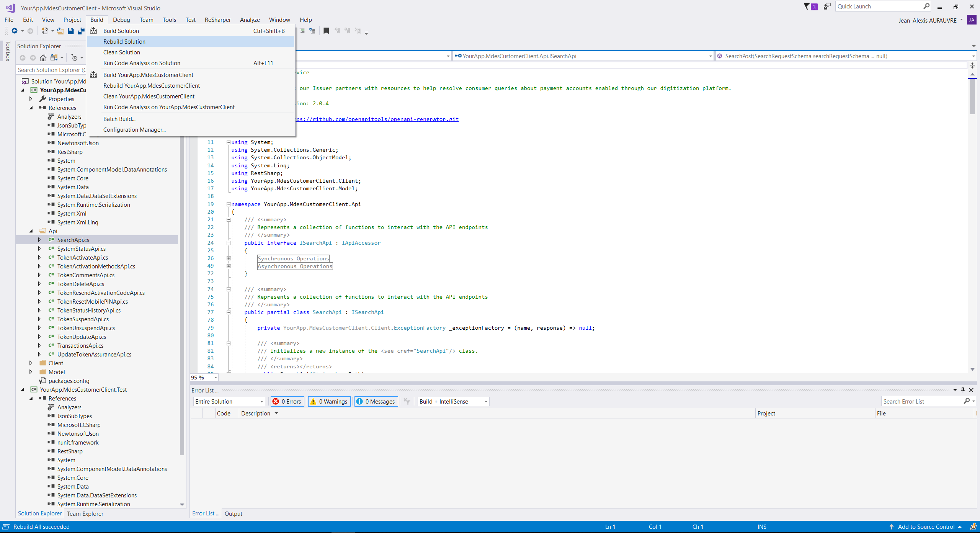Click the New Project toolbar icon

point(45,31)
